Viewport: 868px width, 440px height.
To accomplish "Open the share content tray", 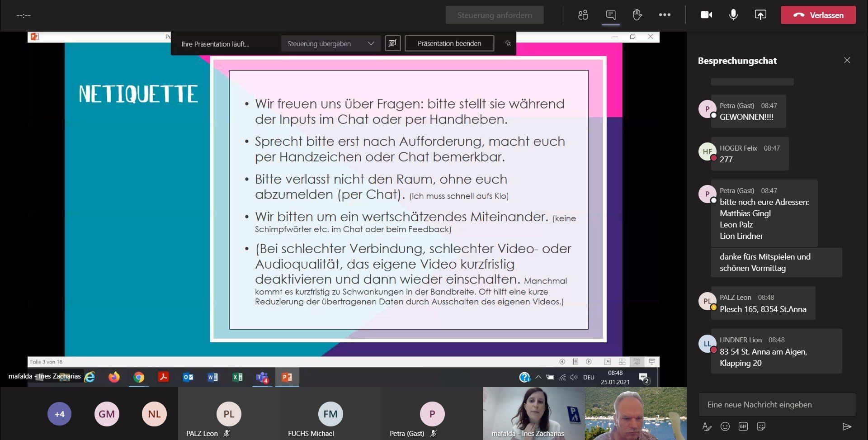I will point(760,15).
